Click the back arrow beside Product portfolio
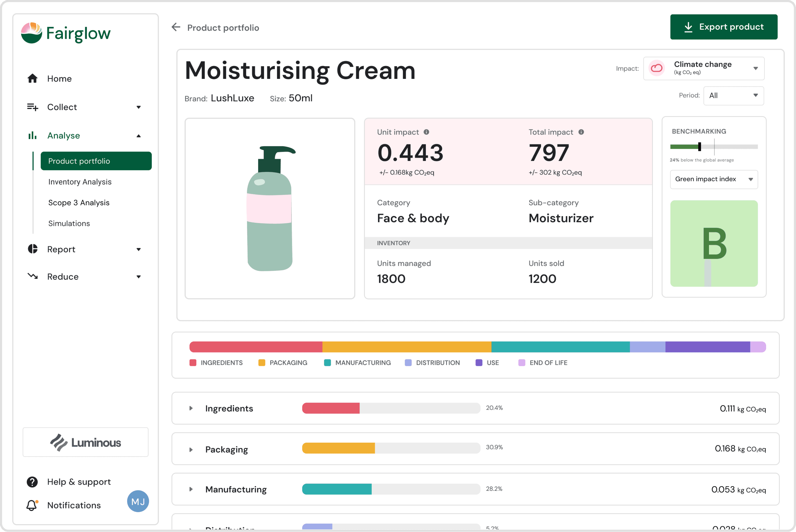796x532 pixels. (x=176, y=27)
